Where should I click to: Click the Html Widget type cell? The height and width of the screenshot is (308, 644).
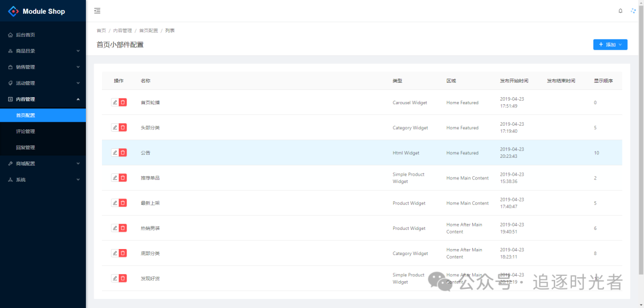406,153
